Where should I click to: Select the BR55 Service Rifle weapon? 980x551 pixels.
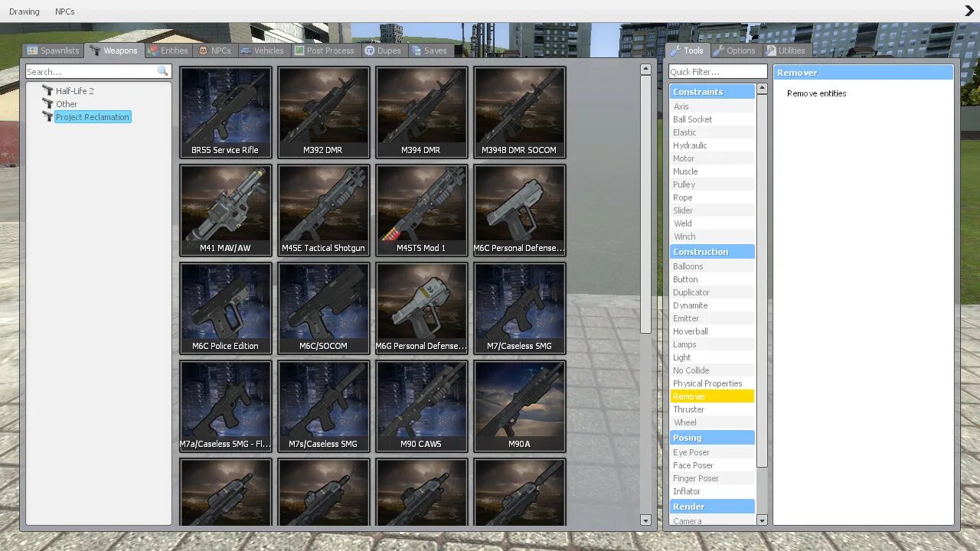coord(226,112)
